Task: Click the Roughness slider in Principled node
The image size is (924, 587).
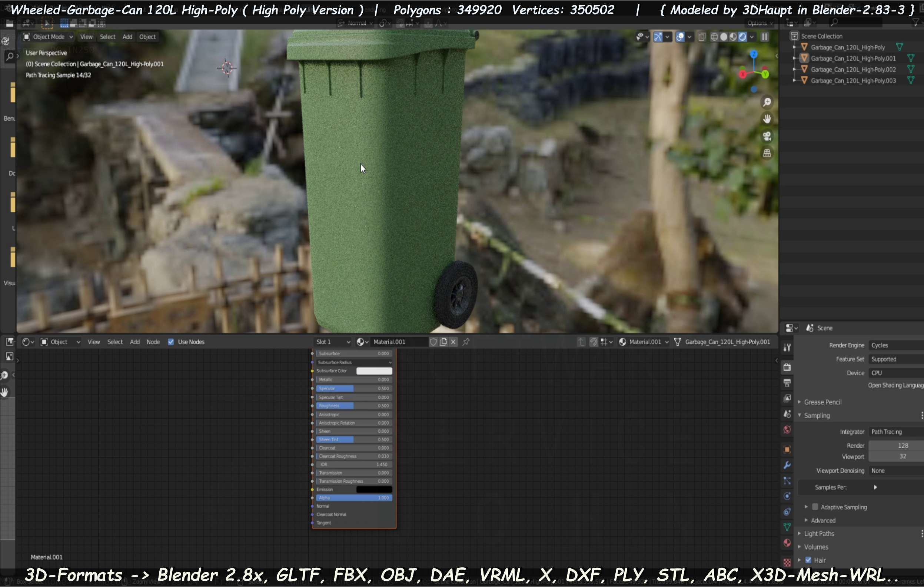Action: (353, 406)
